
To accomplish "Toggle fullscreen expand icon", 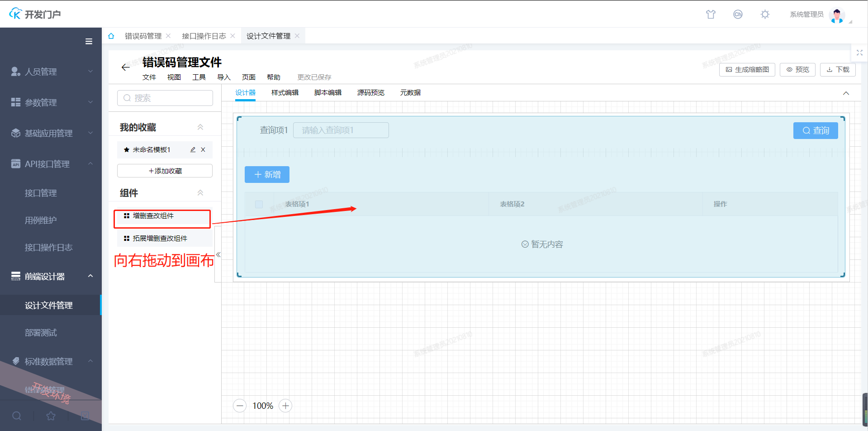I will coord(859,53).
